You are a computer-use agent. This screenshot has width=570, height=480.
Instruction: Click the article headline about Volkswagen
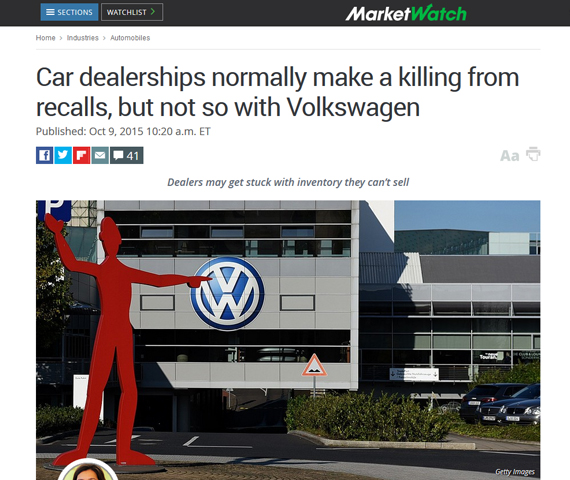278,92
